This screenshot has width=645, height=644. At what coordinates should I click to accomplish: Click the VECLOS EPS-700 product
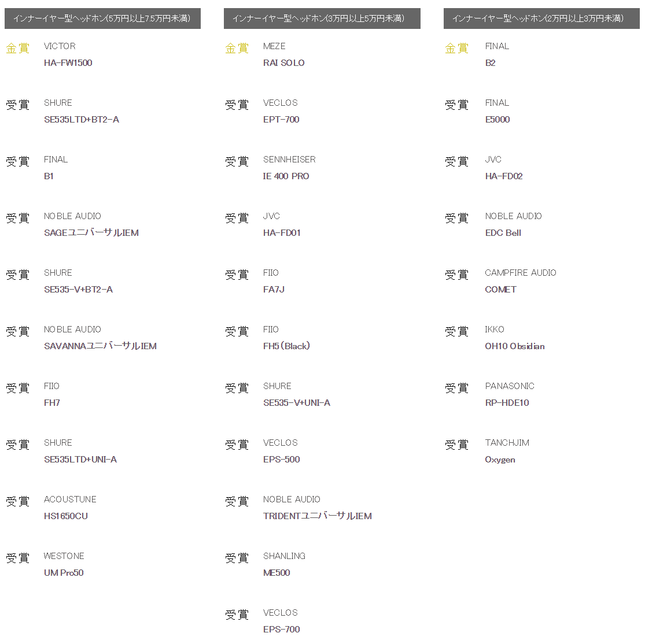[282, 630]
